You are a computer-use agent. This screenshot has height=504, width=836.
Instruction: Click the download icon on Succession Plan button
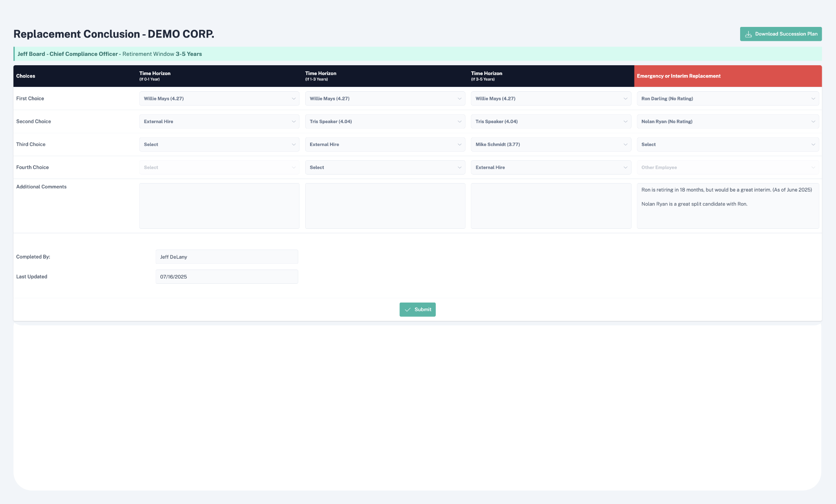pos(748,34)
